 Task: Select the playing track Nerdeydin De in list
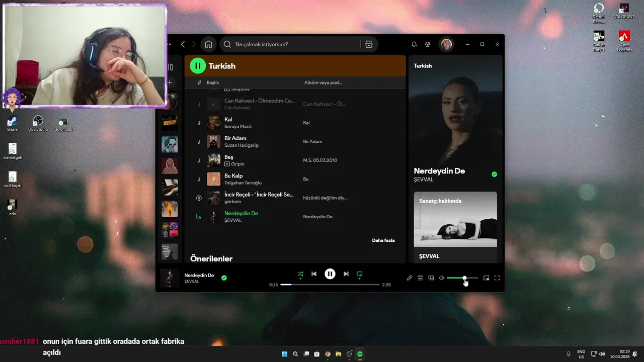point(295,217)
